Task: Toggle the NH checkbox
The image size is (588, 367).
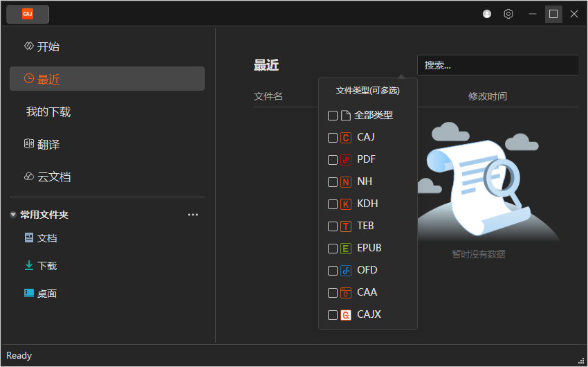Action: 333,182
